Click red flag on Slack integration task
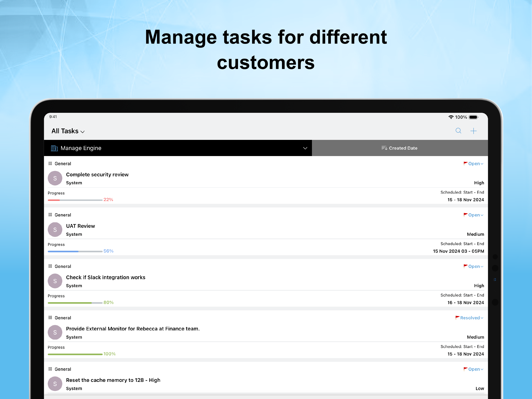The height and width of the screenshot is (399, 532). (465, 266)
